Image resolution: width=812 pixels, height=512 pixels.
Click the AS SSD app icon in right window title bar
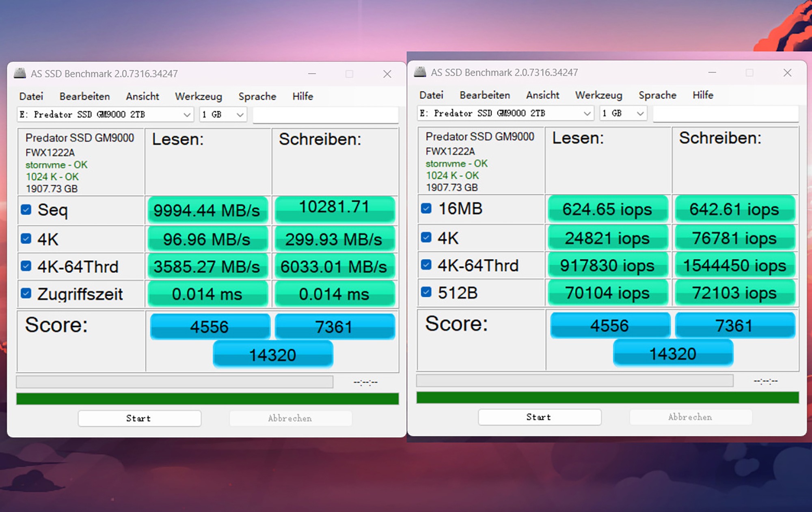point(420,72)
